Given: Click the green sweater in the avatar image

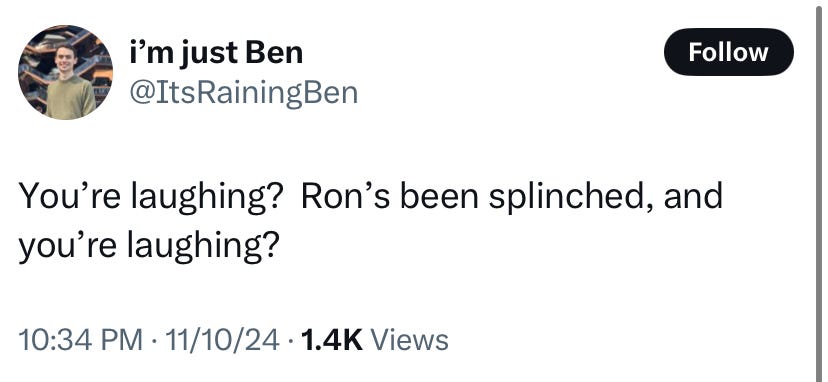Looking at the screenshot, I should 70,97.
